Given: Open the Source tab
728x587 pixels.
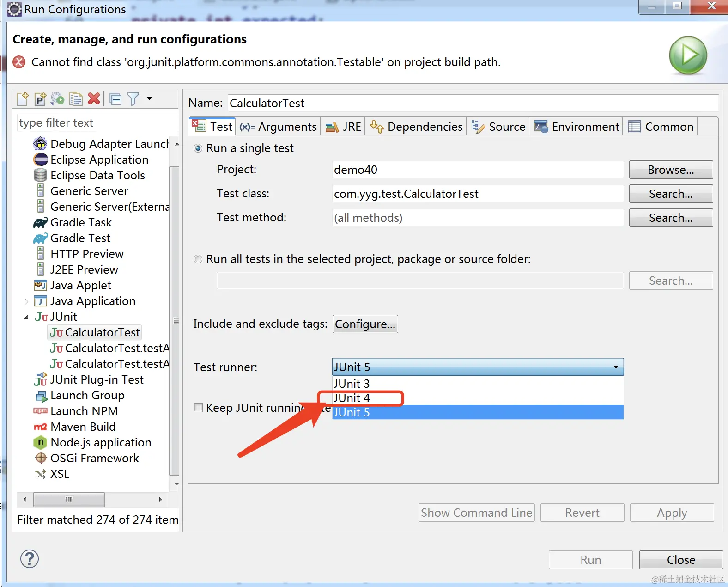Looking at the screenshot, I should pos(498,126).
